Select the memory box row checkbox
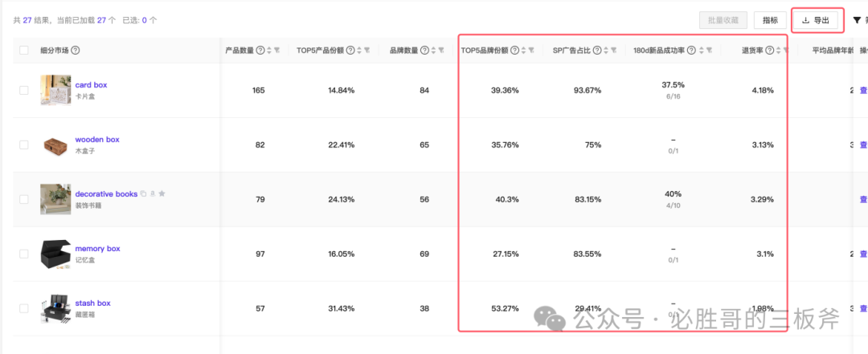 click(x=24, y=254)
